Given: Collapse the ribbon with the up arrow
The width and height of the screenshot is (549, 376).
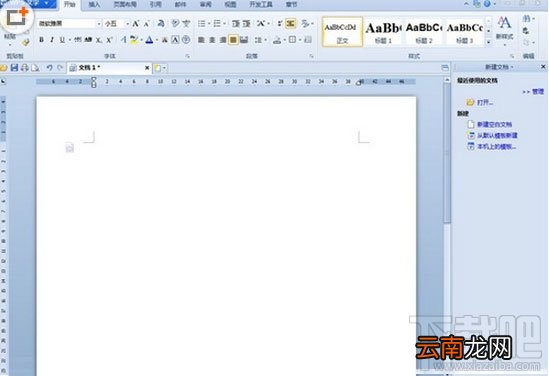Looking at the screenshot, I should coord(466,4).
